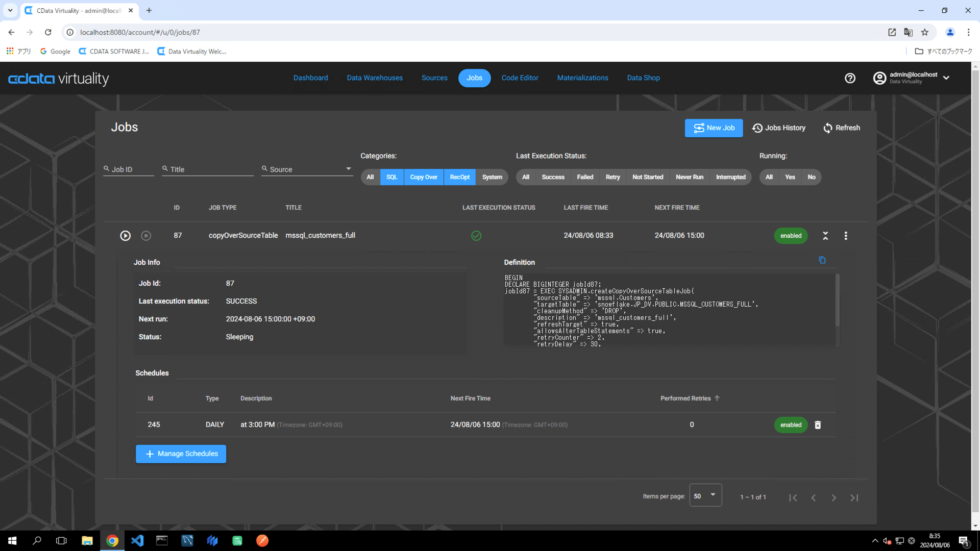Open the help question mark icon
Screen dimensions: 980x551
(850, 78)
